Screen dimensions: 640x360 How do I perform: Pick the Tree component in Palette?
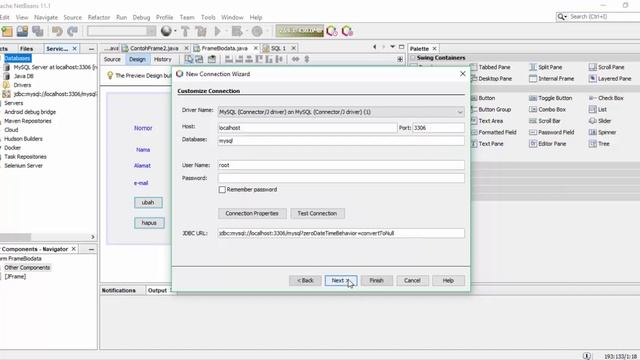(599, 144)
